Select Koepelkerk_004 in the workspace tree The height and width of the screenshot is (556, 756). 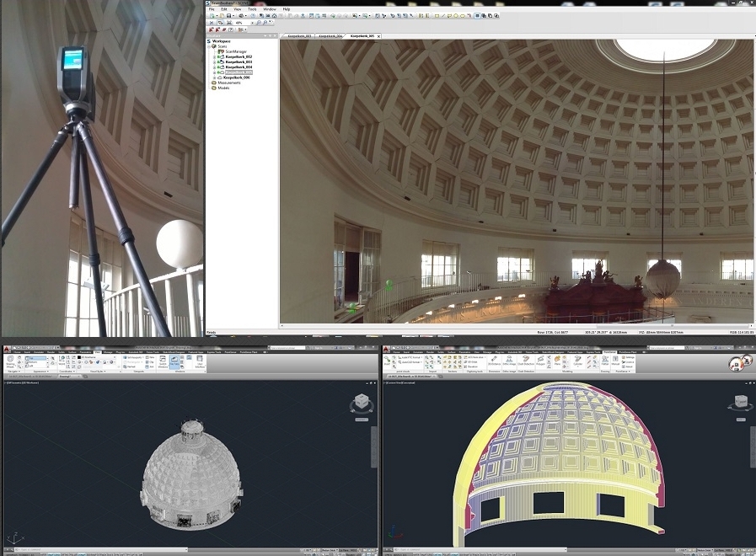[x=239, y=67]
